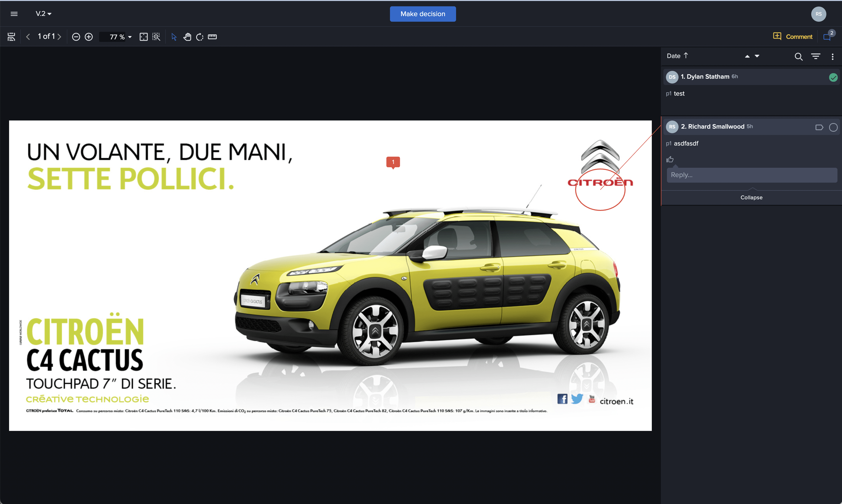Select Richard Smallwood's comment header
The height and width of the screenshot is (504, 842).
(751, 127)
